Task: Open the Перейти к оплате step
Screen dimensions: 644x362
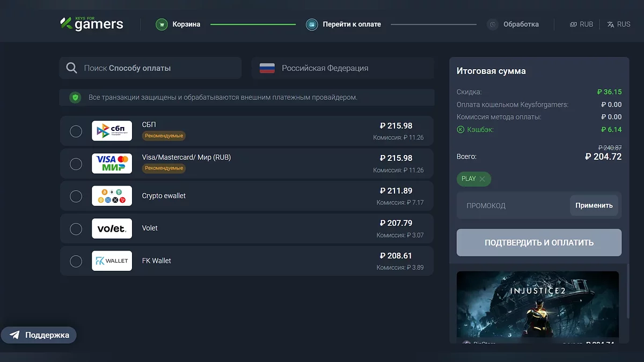Action: pos(352,24)
